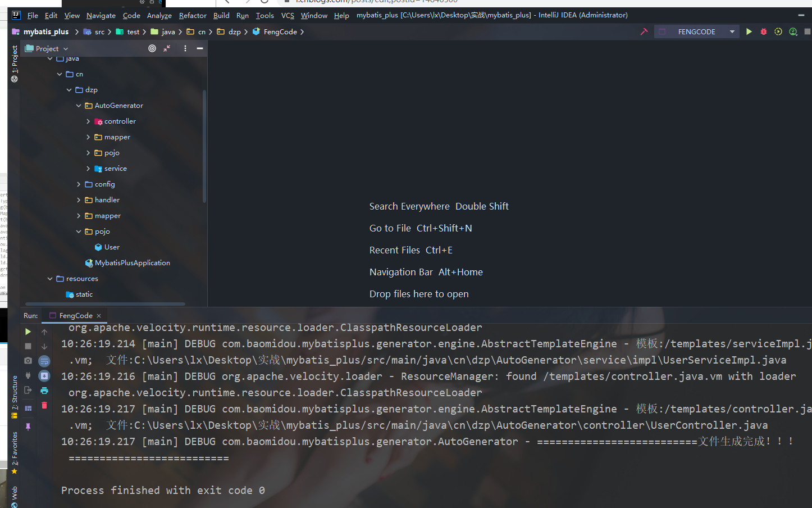Click the Down the Stack Trace arrow

[x=44, y=346]
